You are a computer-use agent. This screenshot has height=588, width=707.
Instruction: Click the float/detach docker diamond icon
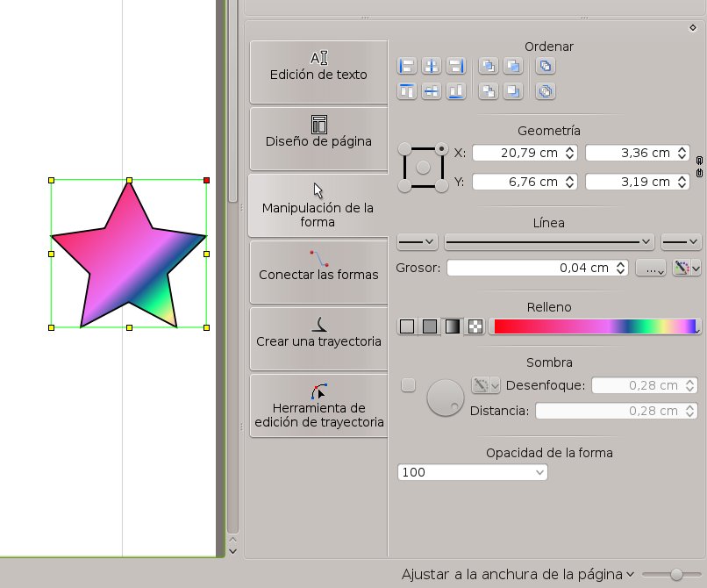click(x=693, y=28)
